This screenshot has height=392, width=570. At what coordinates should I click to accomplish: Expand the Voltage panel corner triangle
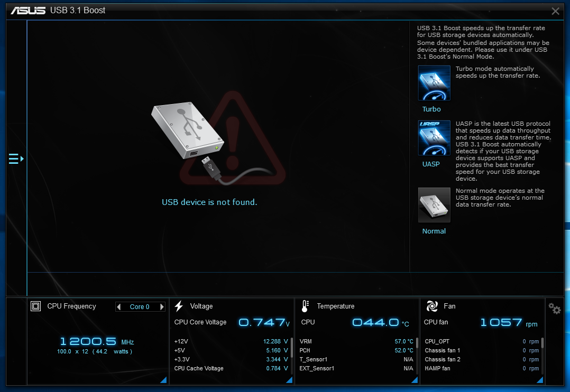289,380
